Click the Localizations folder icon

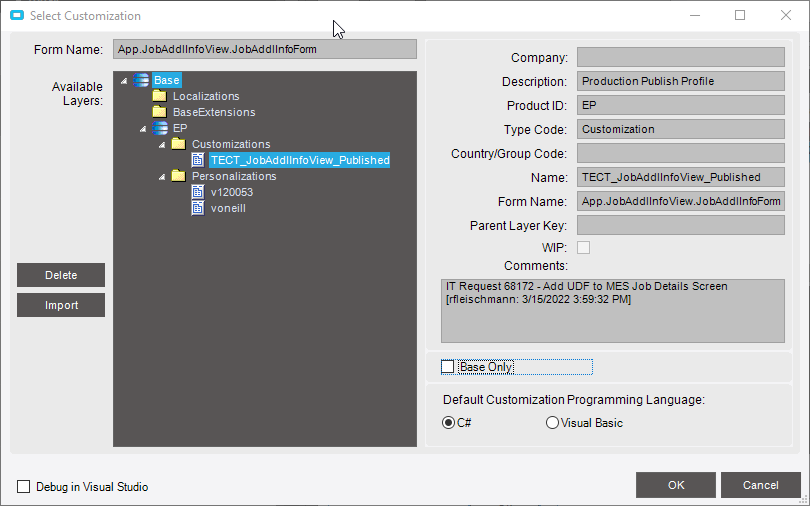point(159,96)
